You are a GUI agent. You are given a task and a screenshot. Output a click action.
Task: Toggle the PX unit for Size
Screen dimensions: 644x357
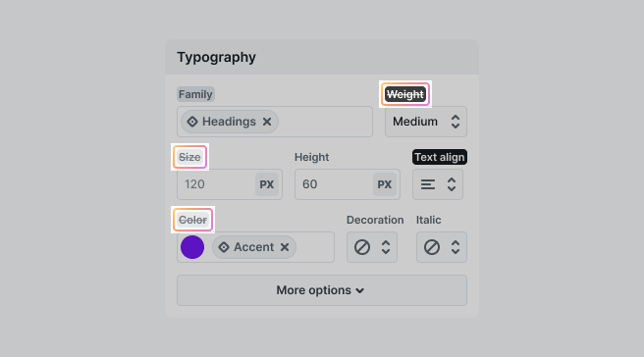tap(267, 184)
